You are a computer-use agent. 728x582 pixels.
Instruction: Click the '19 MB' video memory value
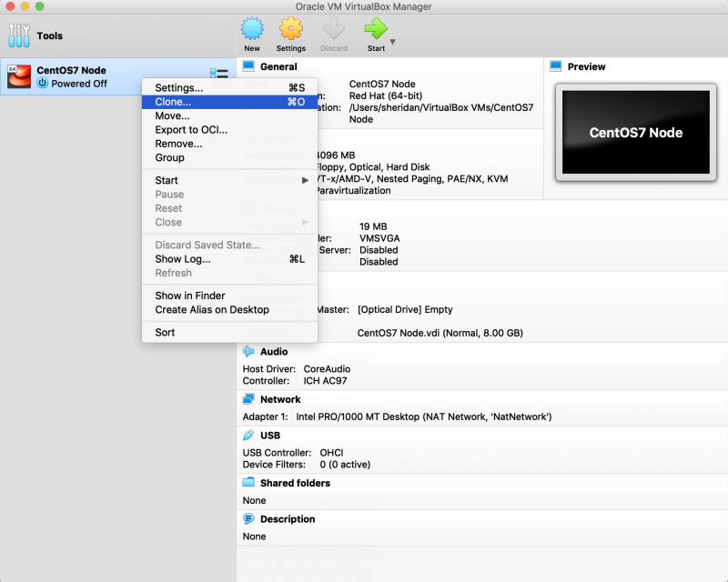click(x=373, y=226)
